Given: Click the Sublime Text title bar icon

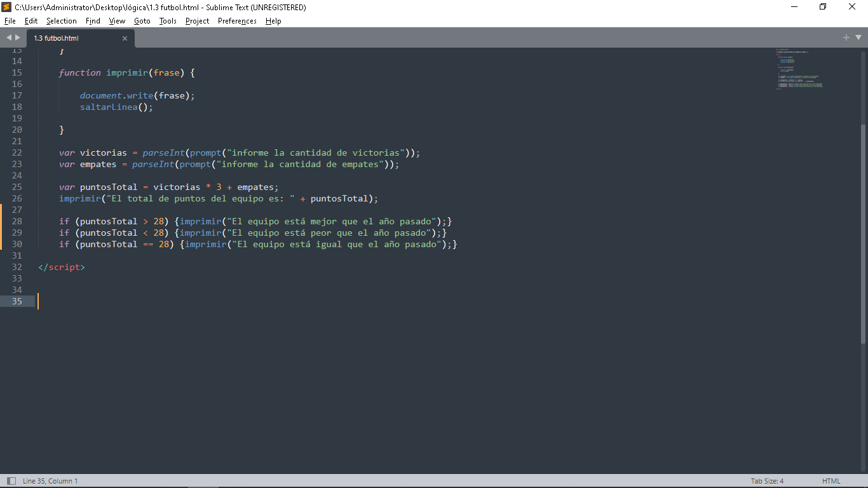Looking at the screenshot, I should click(x=7, y=7).
